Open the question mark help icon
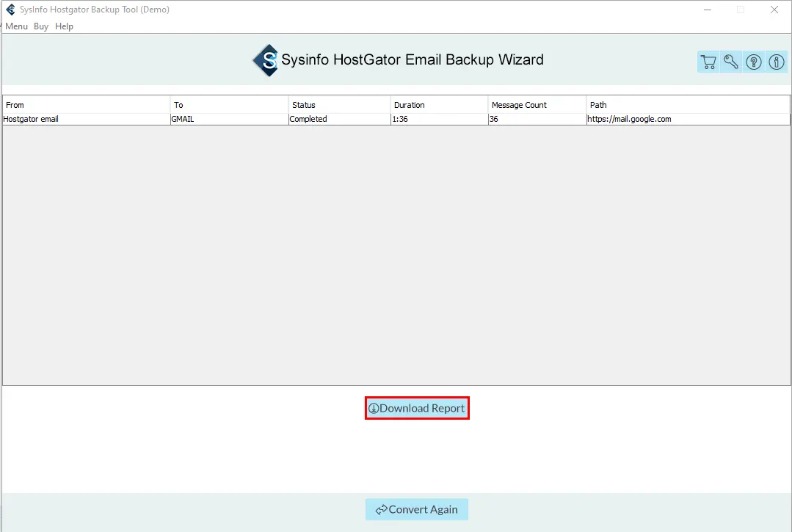 point(754,62)
